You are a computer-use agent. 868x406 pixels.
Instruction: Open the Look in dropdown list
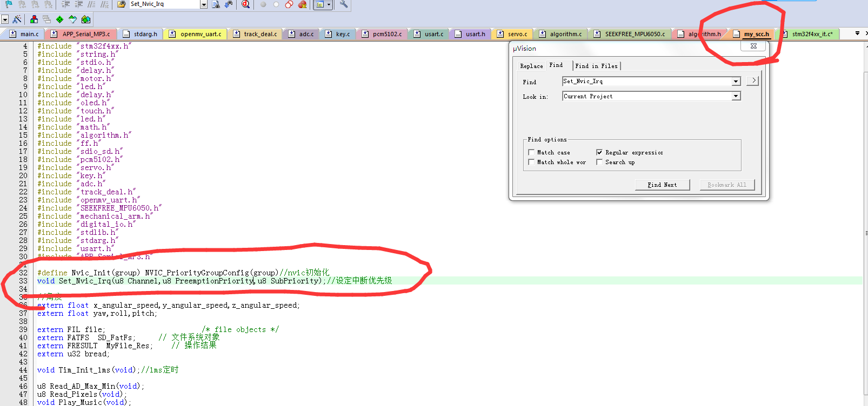point(736,96)
